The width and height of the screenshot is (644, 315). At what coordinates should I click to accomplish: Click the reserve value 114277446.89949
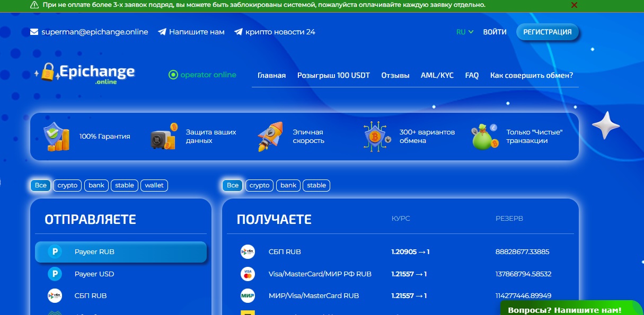click(524, 296)
